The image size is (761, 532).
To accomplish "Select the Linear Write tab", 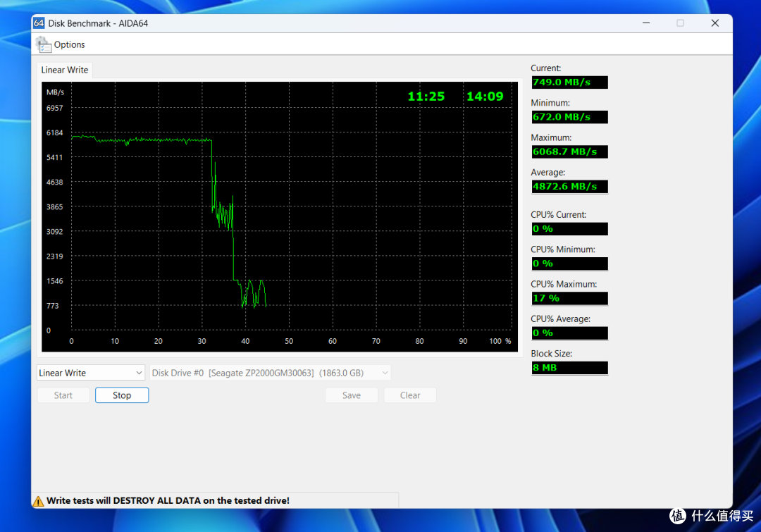I will point(65,70).
